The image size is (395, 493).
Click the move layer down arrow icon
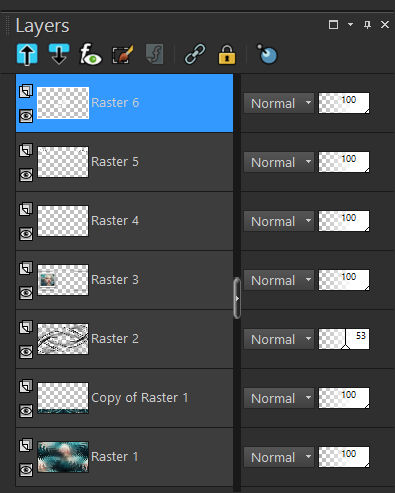click(59, 54)
